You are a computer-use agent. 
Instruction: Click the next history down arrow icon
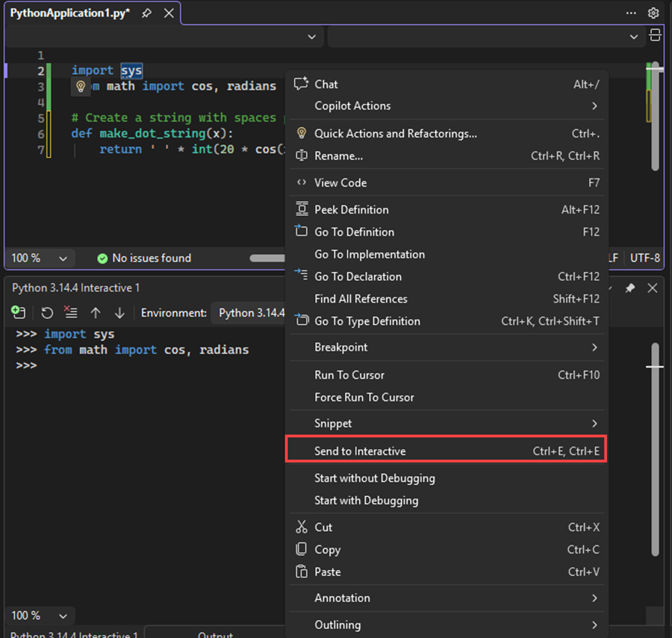(x=119, y=312)
